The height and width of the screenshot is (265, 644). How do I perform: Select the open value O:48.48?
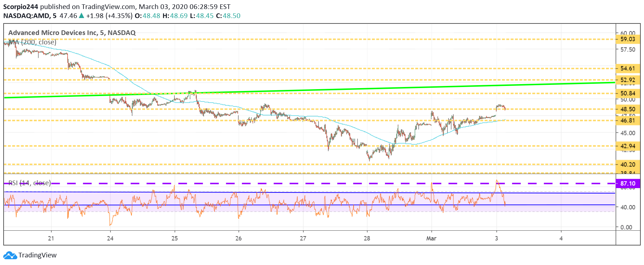tap(147, 16)
